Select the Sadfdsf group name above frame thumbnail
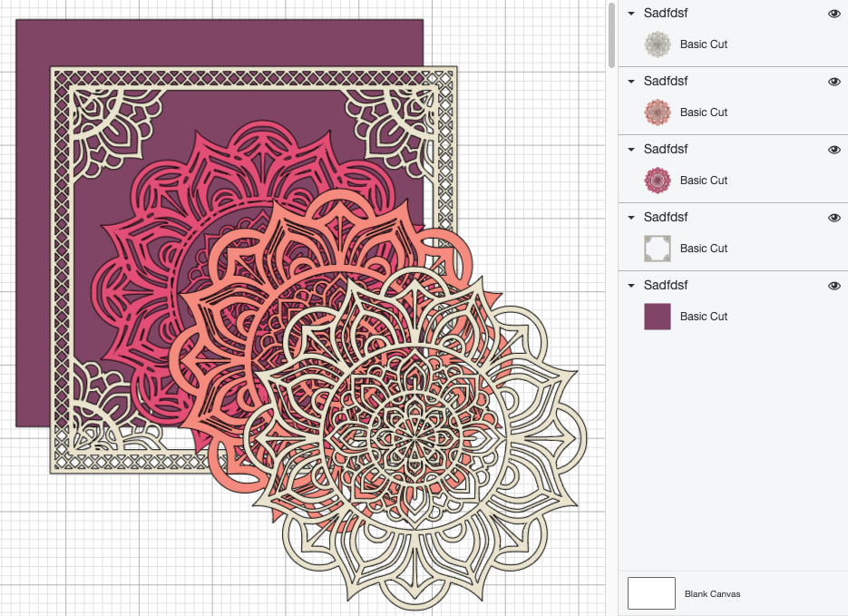 [666, 218]
